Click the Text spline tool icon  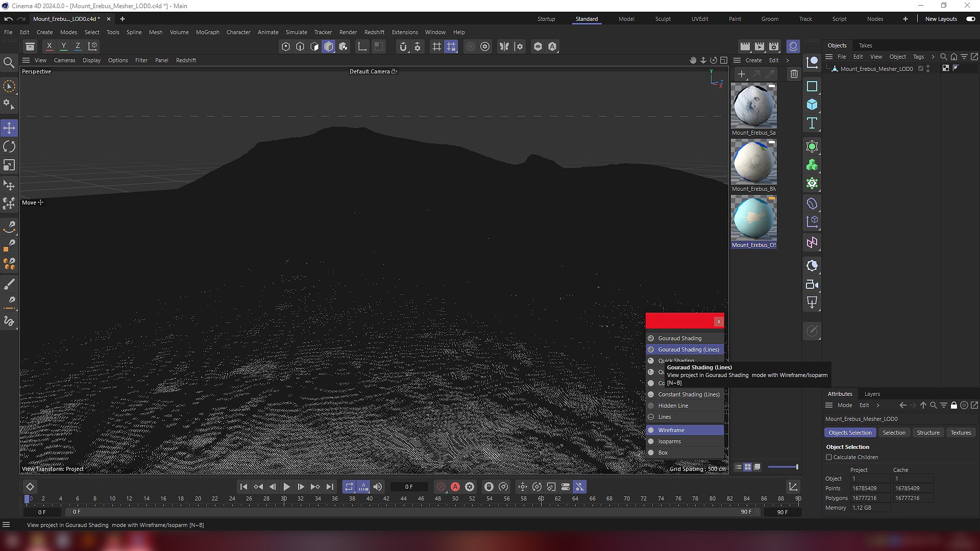[812, 123]
